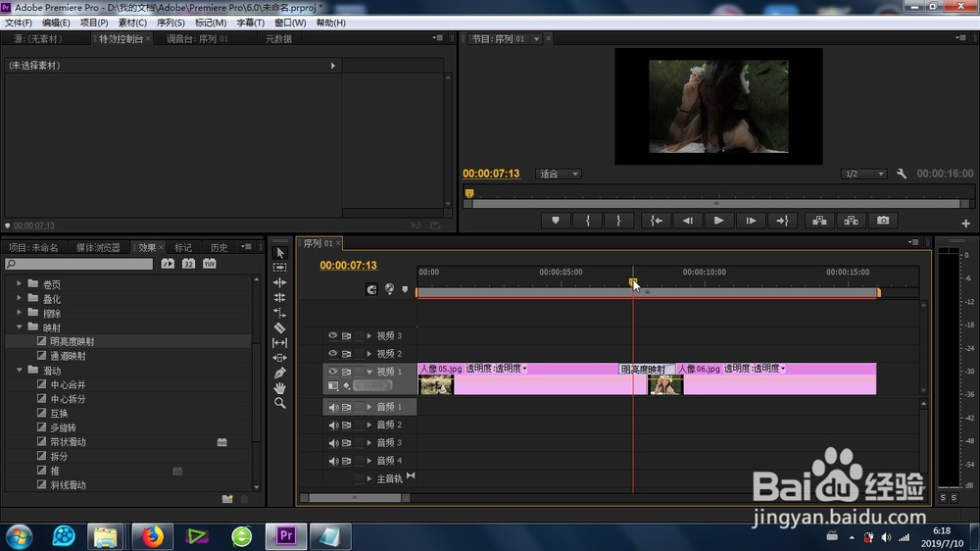Filter effects by 32-bit color icon
980x551 pixels.
coord(188,264)
